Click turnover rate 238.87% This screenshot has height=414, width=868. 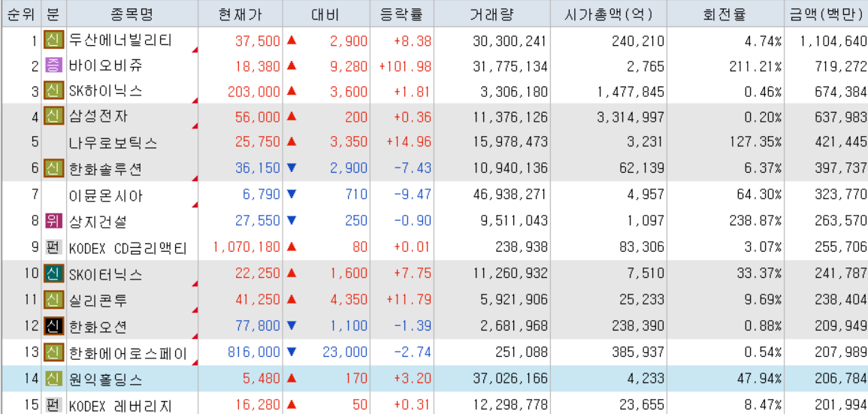[x=754, y=221]
